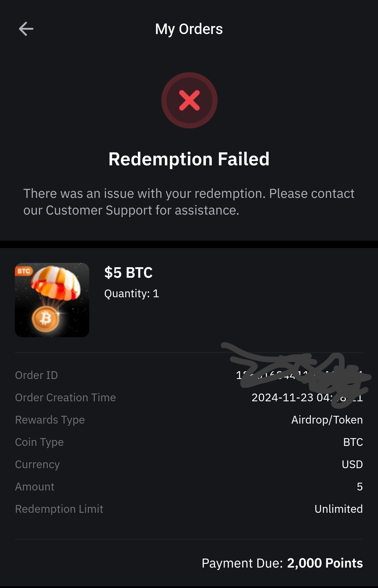
Task: Tap the Rewards Type label
Action: click(50, 420)
